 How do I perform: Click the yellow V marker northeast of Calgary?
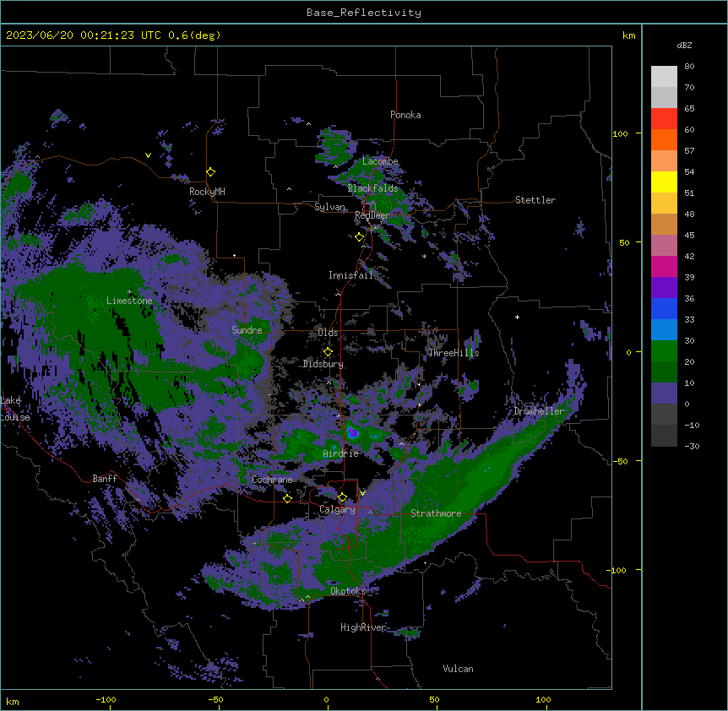[x=362, y=493]
